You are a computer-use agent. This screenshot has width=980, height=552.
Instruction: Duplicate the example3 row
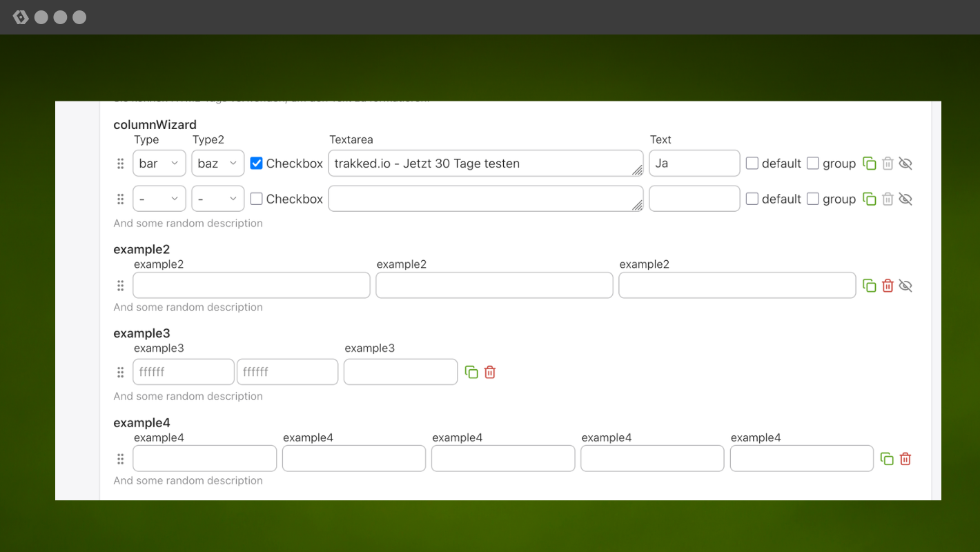point(471,372)
